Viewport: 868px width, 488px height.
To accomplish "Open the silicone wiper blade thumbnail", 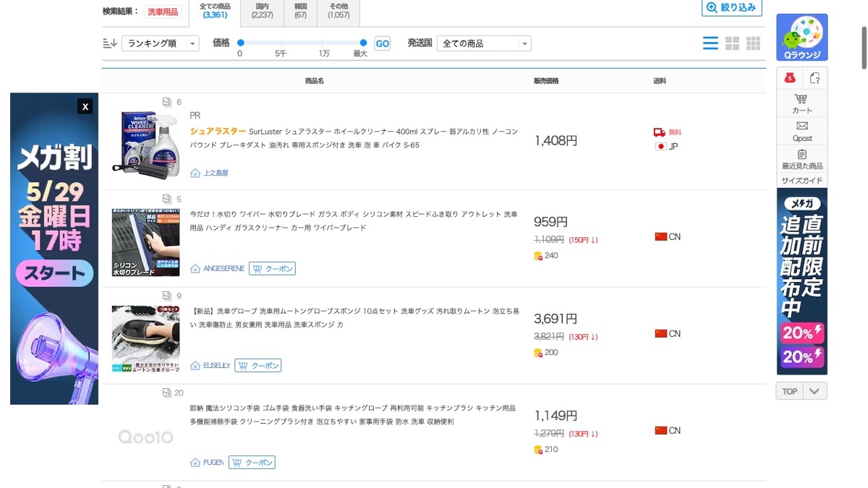I will pos(145,242).
